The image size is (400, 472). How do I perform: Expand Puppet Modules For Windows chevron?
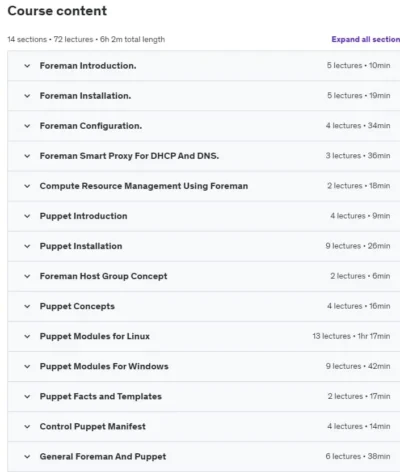click(x=27, y=366)
